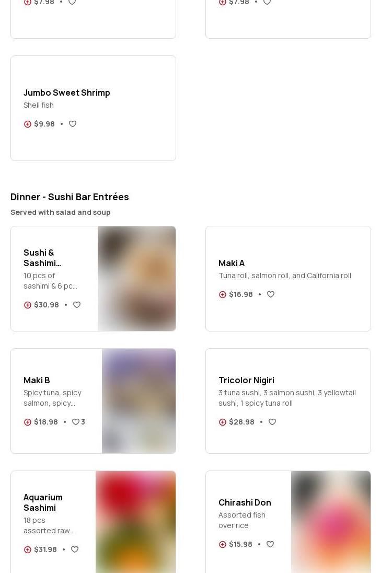Viewport: 392px width, 573px height.
Task: Heart the Aquarium Sashimi item
Action: 75,549
